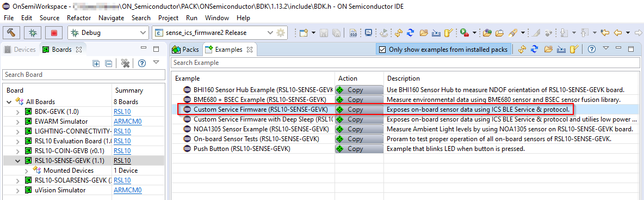Collapse the All Boards tree node

tap(9, 102)
